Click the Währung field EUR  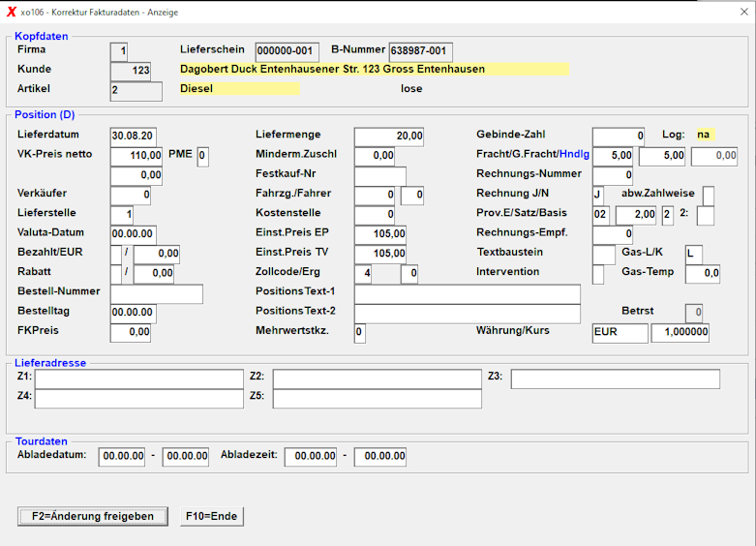pyautogui.click(x=620, y=333)
